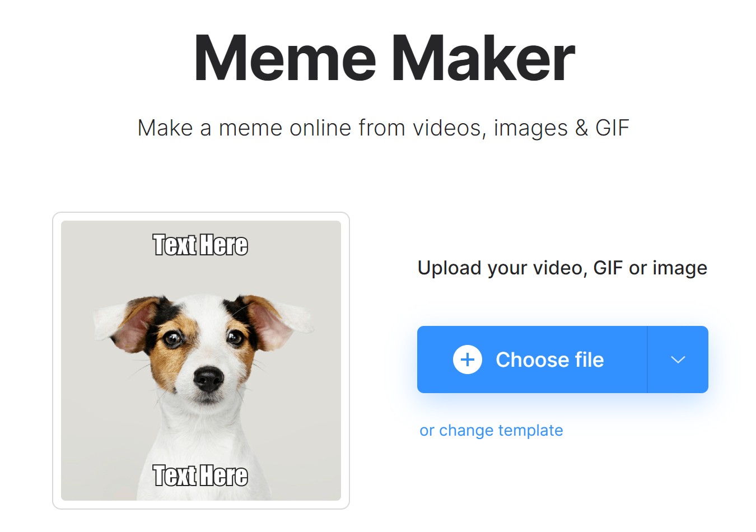Click the 'Meme Maker' page title
The height and width of the screenshot is (532, 756).
(x=384, y=59)
